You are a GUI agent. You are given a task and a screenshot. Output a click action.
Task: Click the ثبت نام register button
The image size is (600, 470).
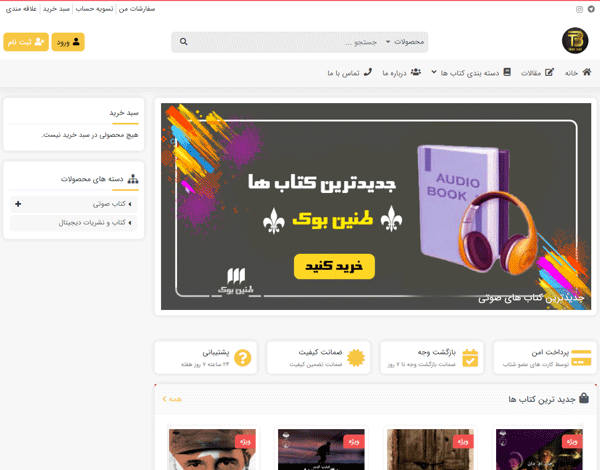[26, 42]
